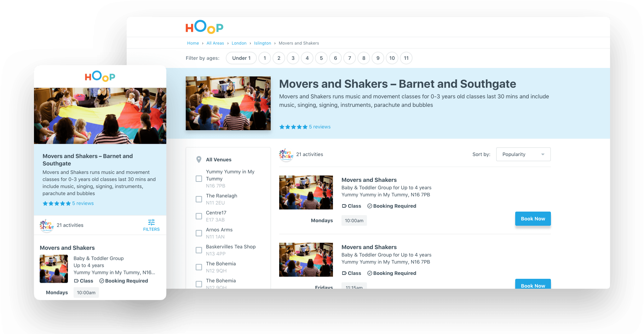Apply age filter 10
Viewport: 644px width, 334px height.
pyautogui.click(x=392, y=58)
